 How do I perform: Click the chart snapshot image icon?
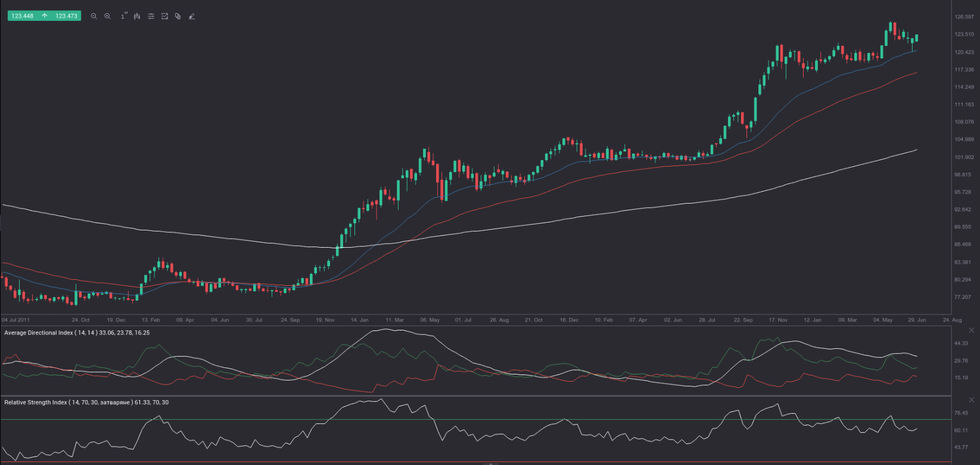[164, 16]
